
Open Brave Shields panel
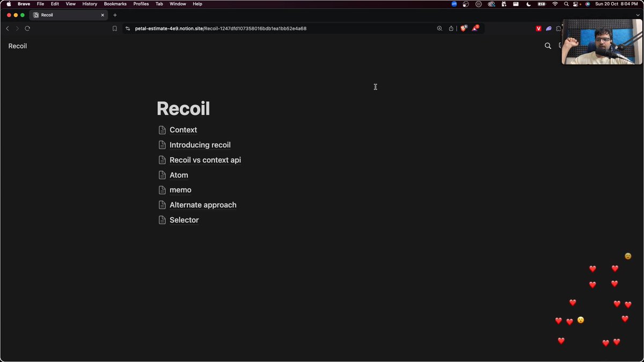464,28
